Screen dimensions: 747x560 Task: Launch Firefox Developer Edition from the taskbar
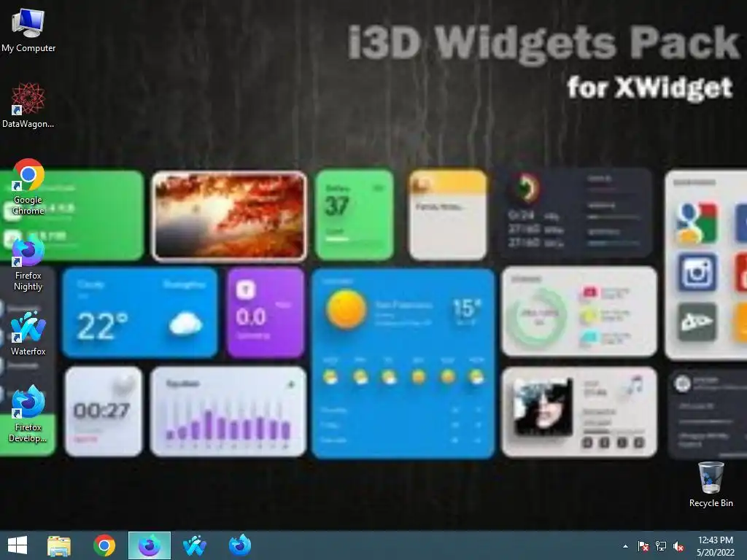[240, 545]
